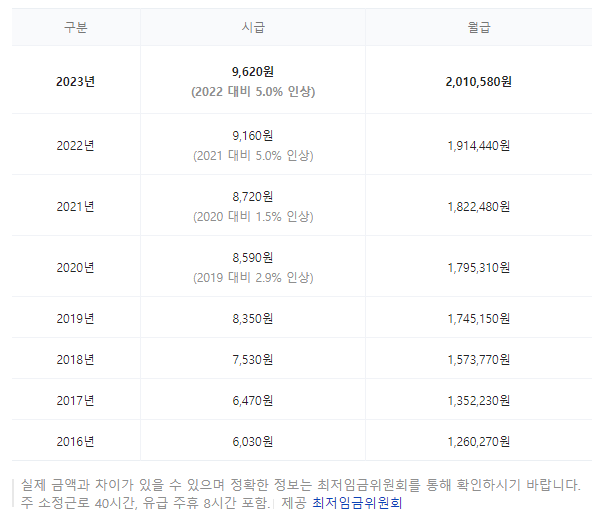Select the 2018년 row label
This screenshot has width=600, height=523.
75,359
